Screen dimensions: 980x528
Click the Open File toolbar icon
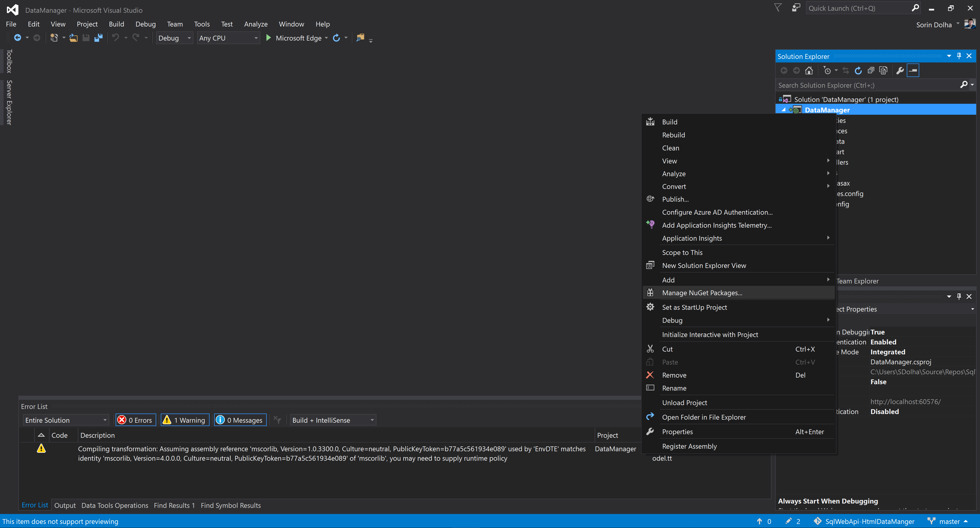click(x=73, y=38)
